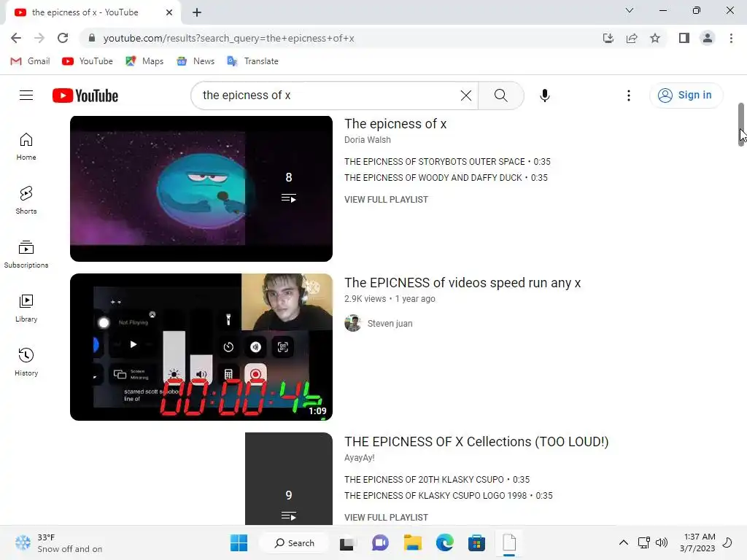This screenshot has width=747, height=560.
Task: Open History in sidebar
Action: [26, 362]
